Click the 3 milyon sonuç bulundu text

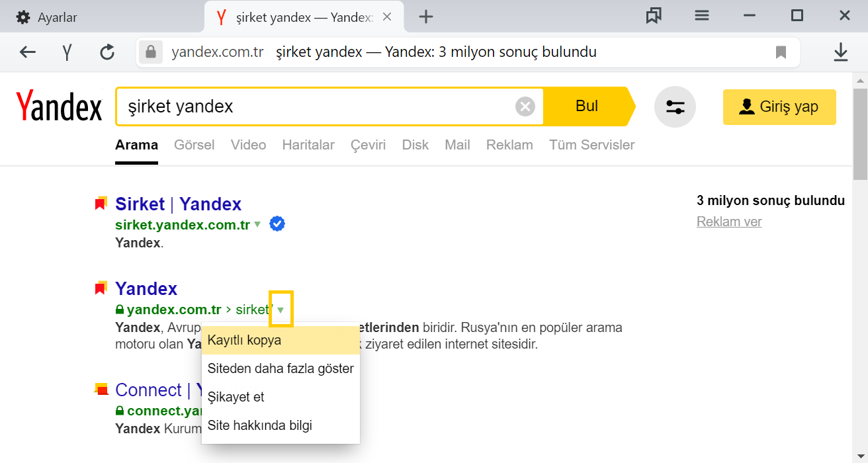coord(771,200)
